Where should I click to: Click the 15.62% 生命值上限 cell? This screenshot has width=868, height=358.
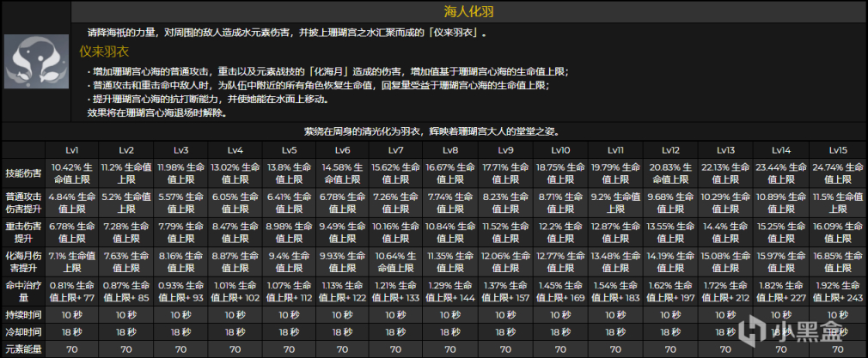click(x=397, y=173)
